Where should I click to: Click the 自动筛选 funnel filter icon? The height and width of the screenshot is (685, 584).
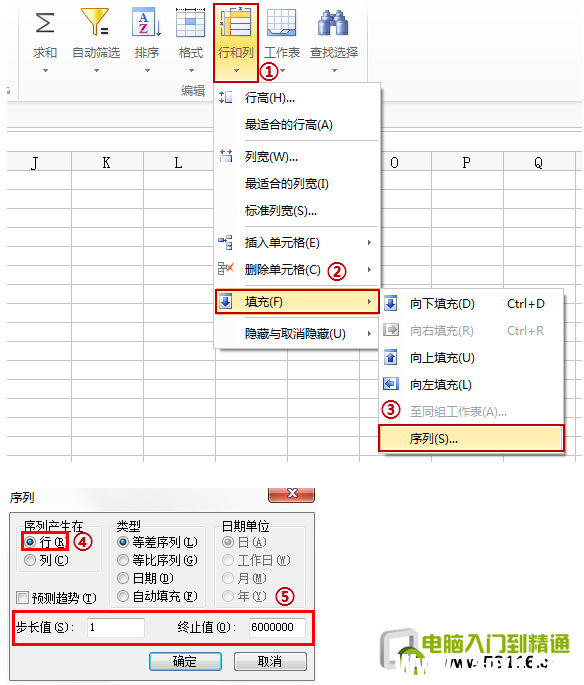coord(95,22)
